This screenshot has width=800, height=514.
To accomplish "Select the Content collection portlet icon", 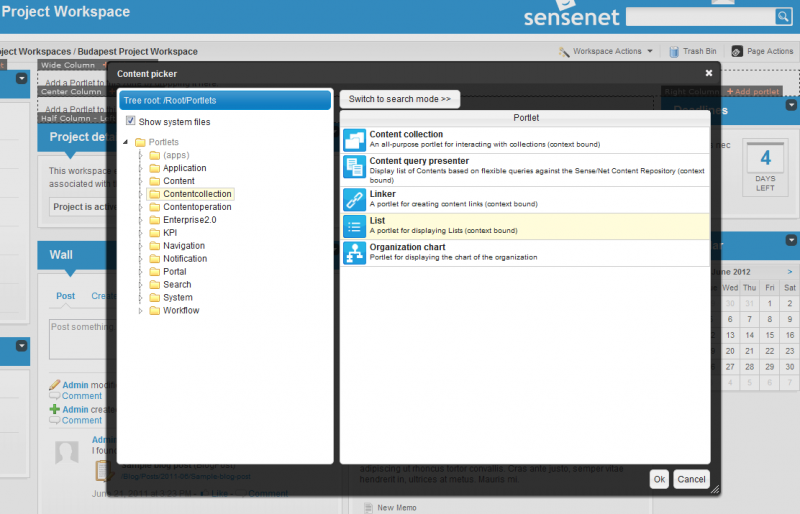I will pyautogui.click(x=354, y=140).
